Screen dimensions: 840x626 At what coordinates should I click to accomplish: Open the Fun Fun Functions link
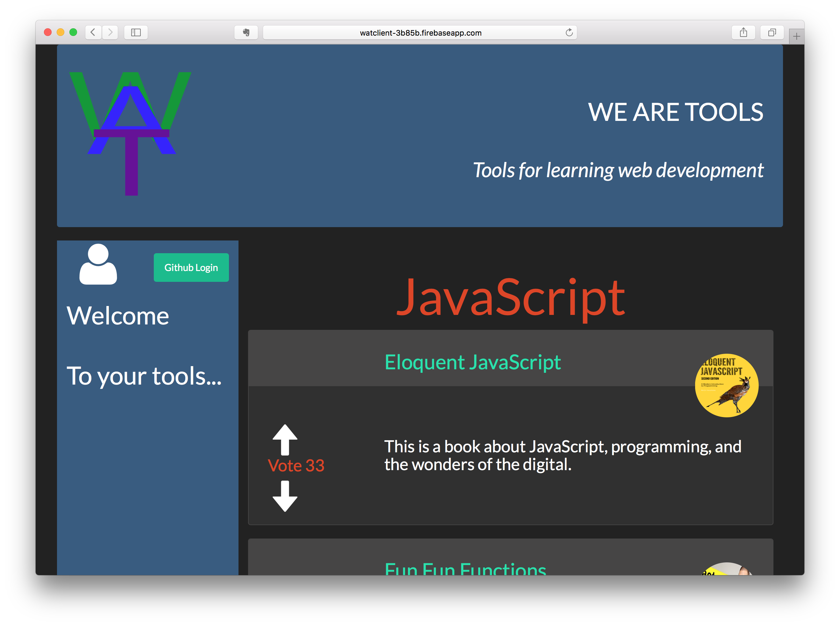point(465,569)
